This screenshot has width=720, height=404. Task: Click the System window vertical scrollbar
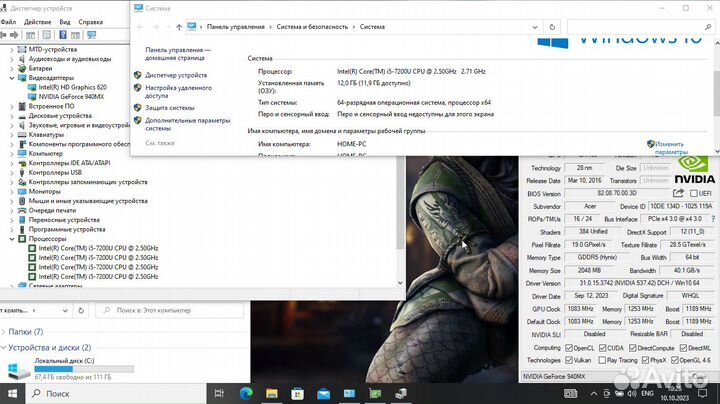click(x=717, y=94)
